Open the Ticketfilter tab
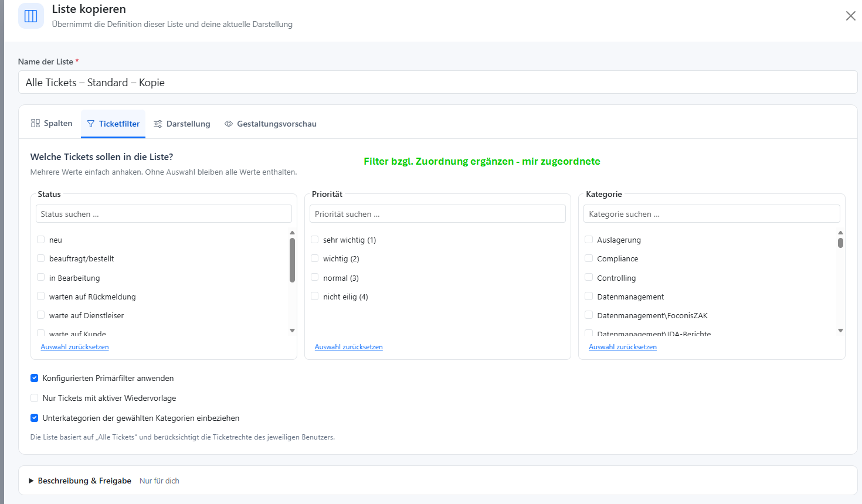This screenshot has height=504, width=862. pyautogui.click(x=113, y=124)
